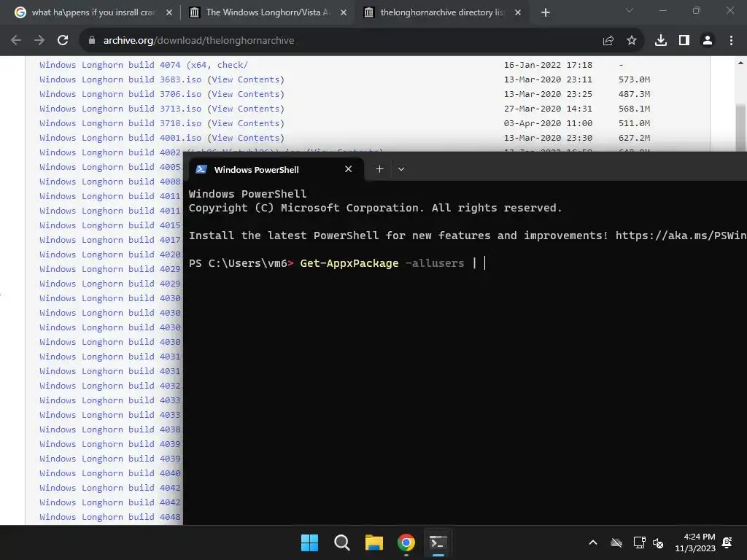Open Chrome profile icon
The image size is (747, 560).
click(x=708, y=41)
